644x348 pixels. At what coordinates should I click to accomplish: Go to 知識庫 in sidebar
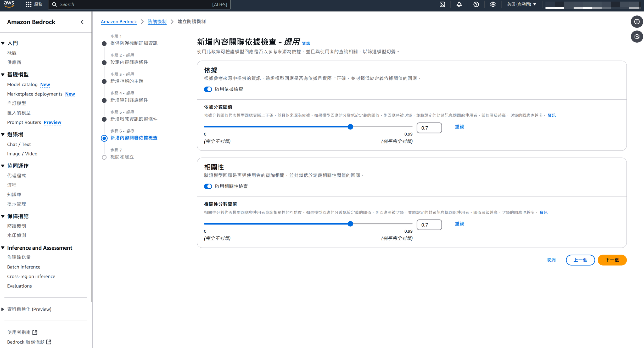point(14,194)
